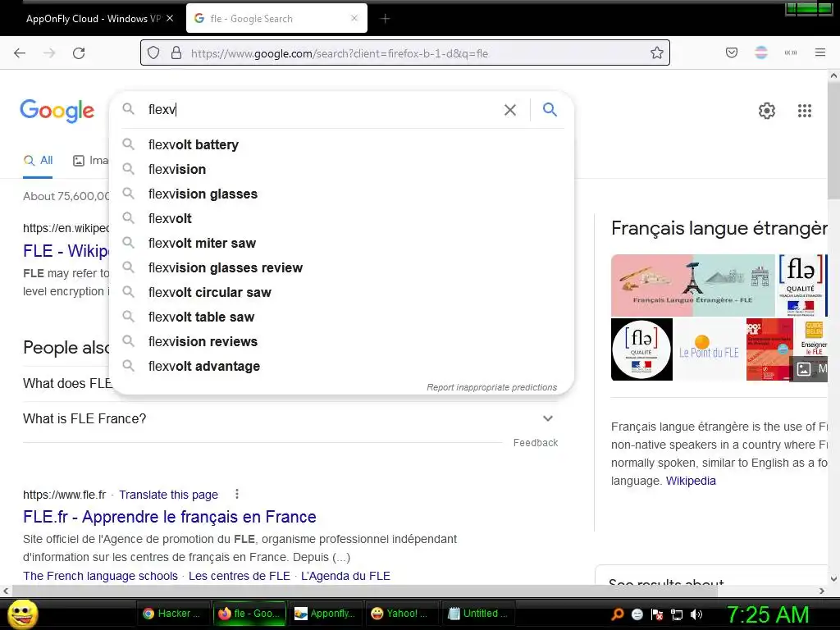Click Report inappropriate predictions
This screenshot has width=840, height=630.
pyautogui.click(x=492, y=387)
